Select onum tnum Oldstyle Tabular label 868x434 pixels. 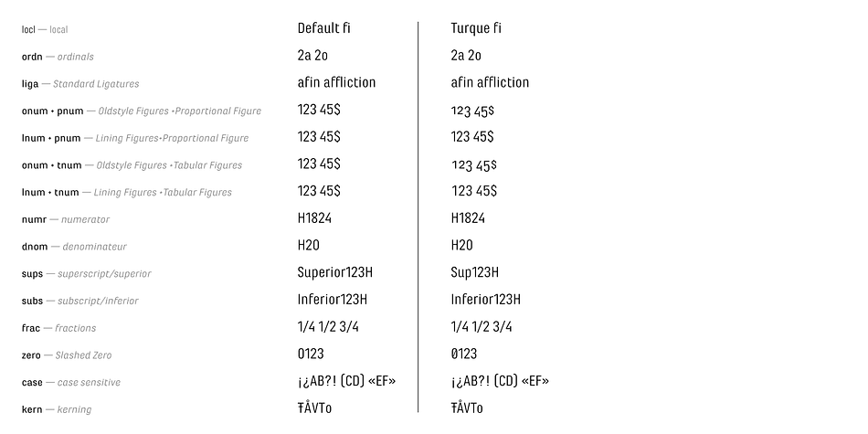132,165
